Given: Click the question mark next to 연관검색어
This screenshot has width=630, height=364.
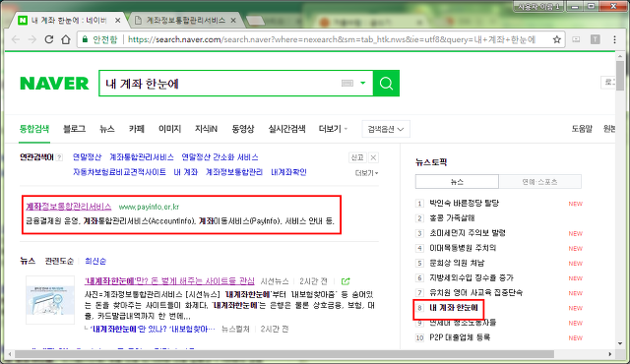Looking at the screenshot, I should pos(59,157).
